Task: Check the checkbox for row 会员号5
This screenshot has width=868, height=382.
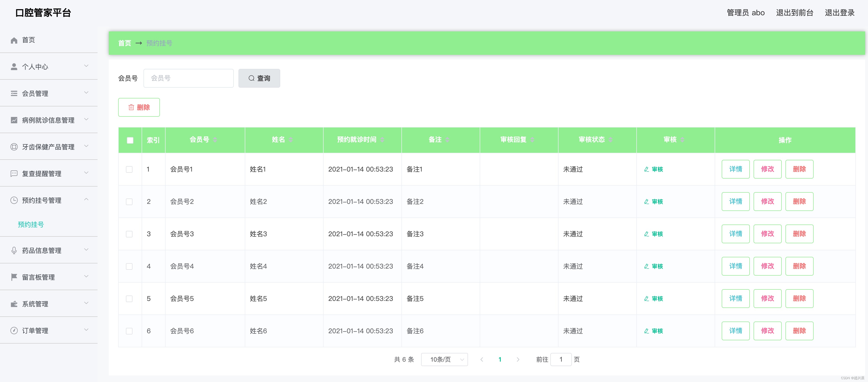Action: point(129,299)
